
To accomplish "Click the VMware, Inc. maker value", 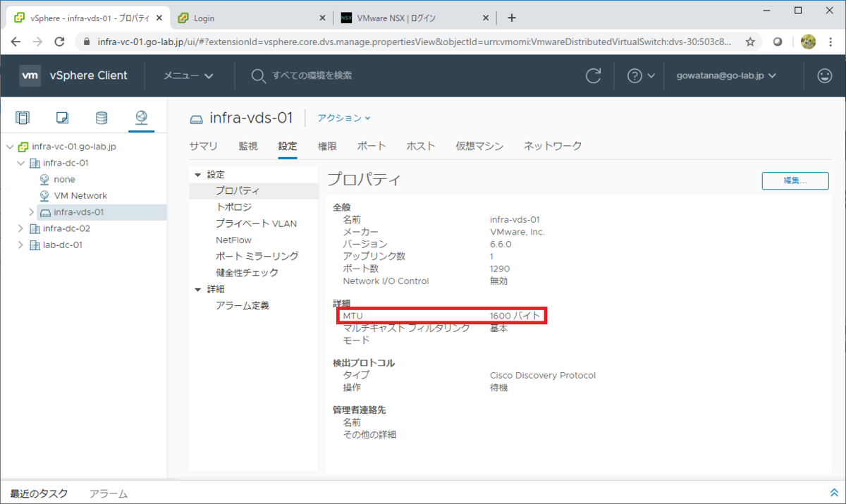I will [517, 232].
